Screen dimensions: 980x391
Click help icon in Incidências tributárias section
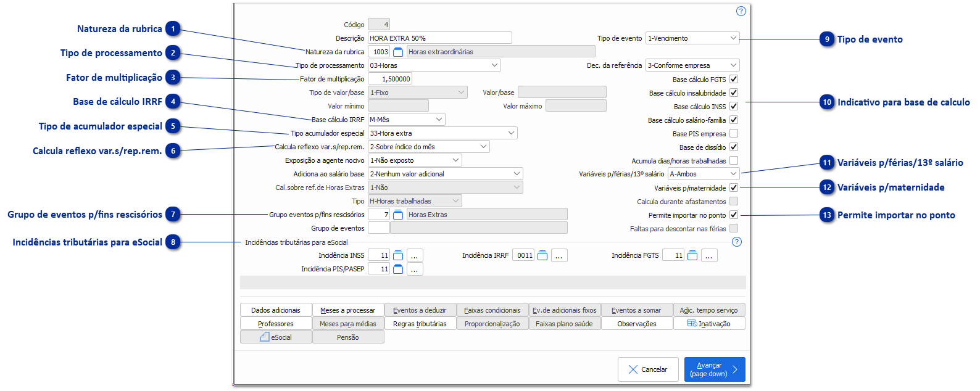736,242
